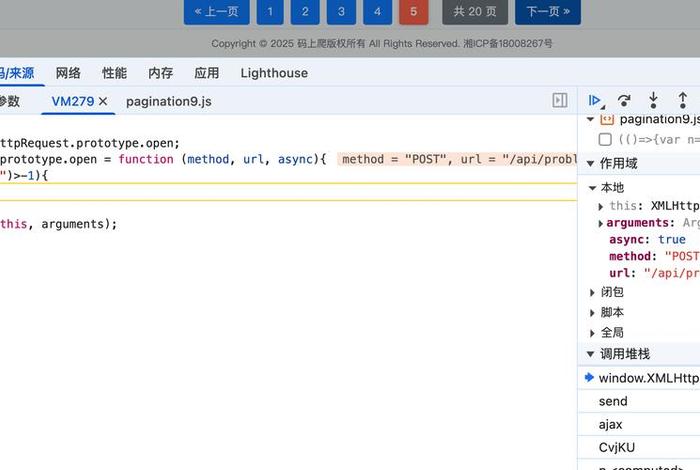Select the send call stack frame

[613, 401]
